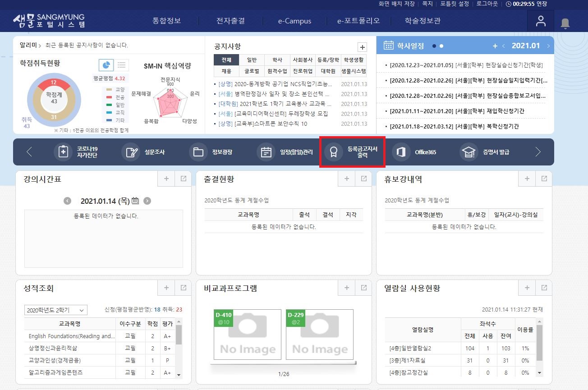Open the 2020학년도 2학기 semester dropdown

(x=55, y=310)
